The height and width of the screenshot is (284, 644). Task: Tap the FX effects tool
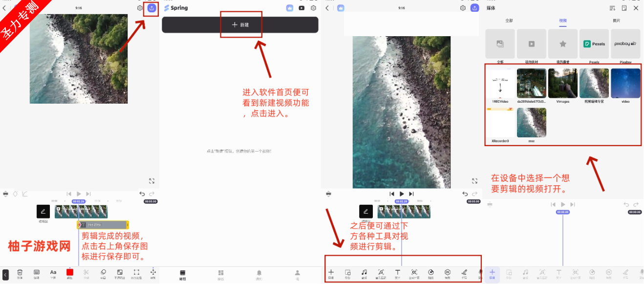[448, 273]
